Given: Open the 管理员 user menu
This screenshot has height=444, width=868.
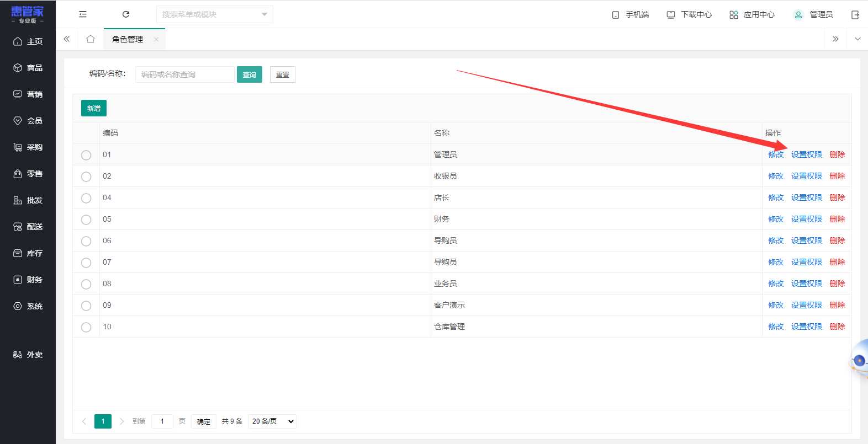Looking at the screenshot, I should (x=813, y=14).
